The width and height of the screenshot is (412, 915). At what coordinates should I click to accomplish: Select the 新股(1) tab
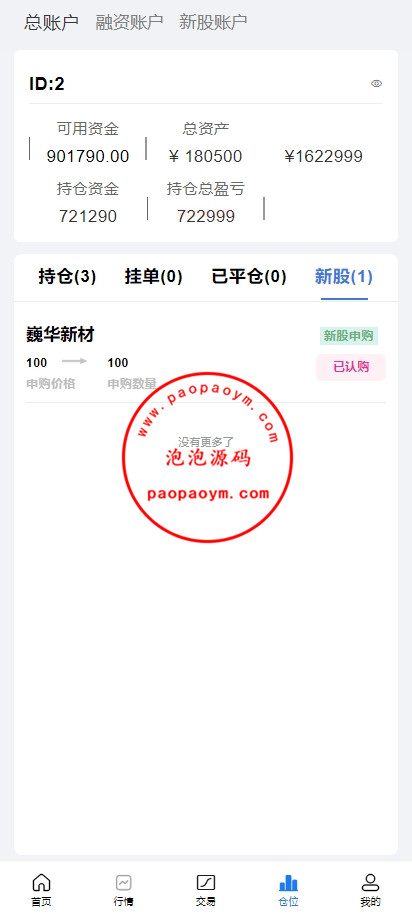[x=344, y=277]
